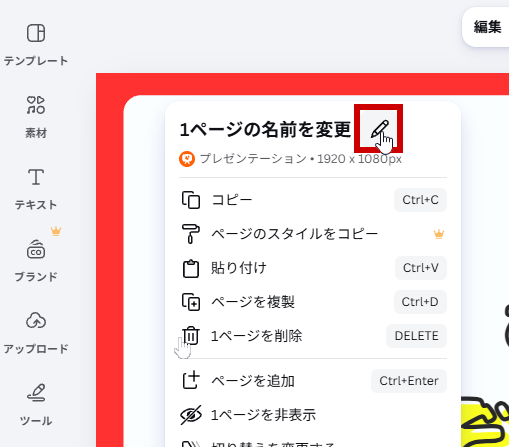The height and width of the screenshot is (447, 509).
Task: Click the Ctrl+D shortcut badge
Action: pyautogui.click(x=420, y=302)
